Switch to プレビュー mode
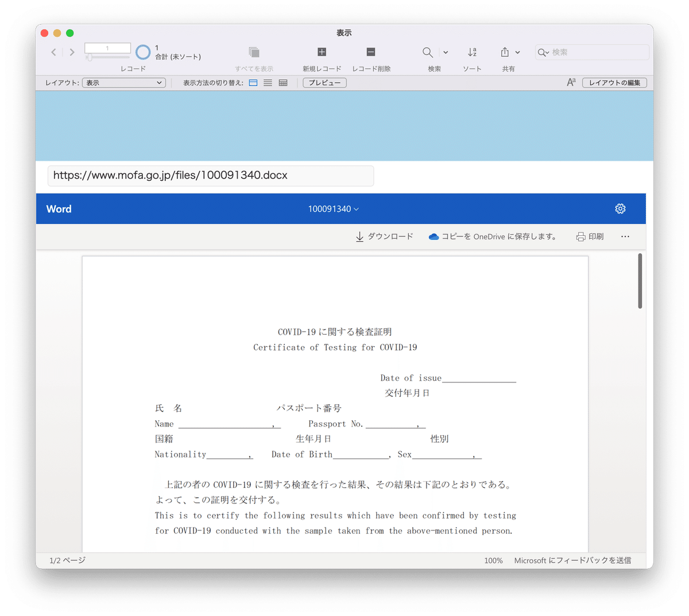 tap(324, 82)
